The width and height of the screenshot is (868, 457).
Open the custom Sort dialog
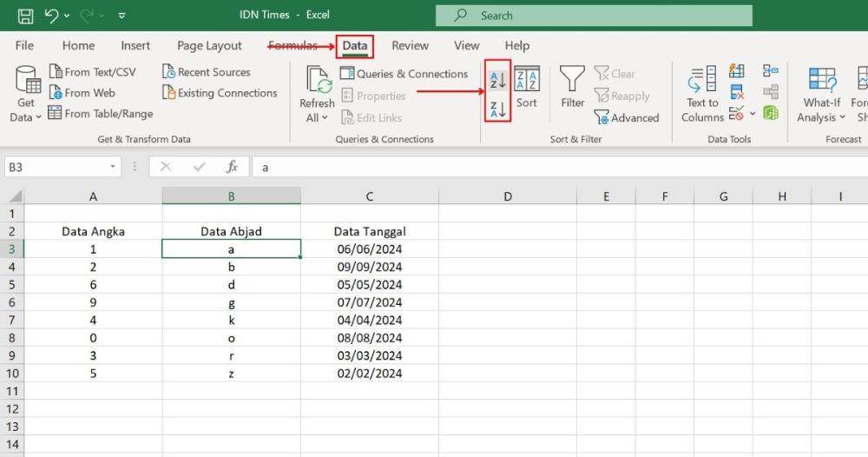(x=527, y=87)
